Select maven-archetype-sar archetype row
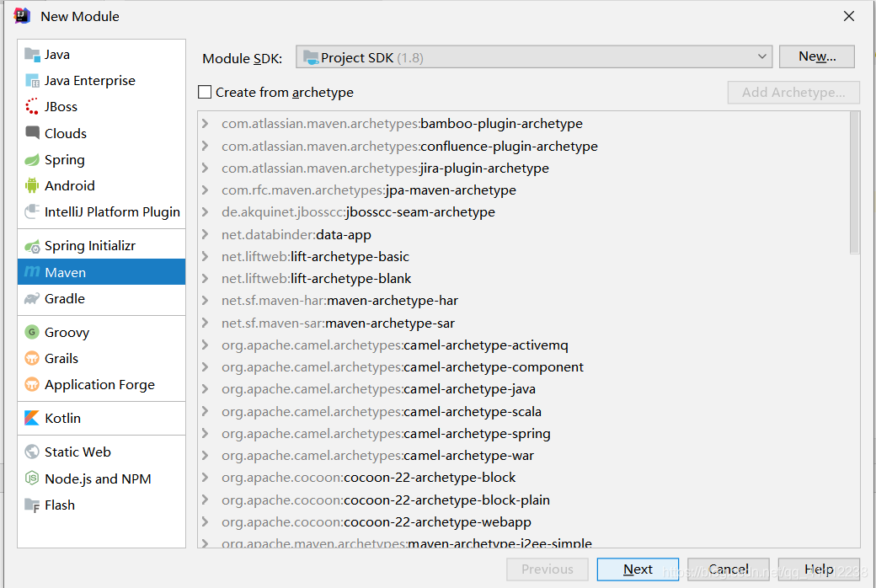 (524, 323)
